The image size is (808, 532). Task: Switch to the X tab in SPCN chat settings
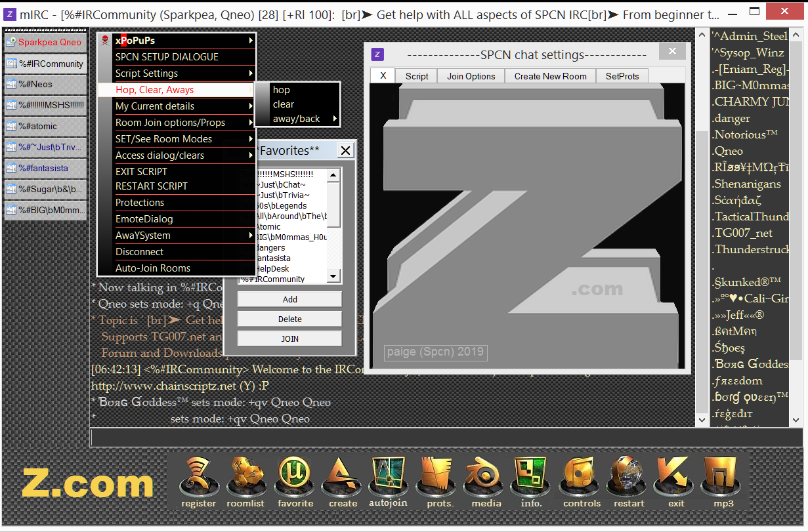[383, 76]
